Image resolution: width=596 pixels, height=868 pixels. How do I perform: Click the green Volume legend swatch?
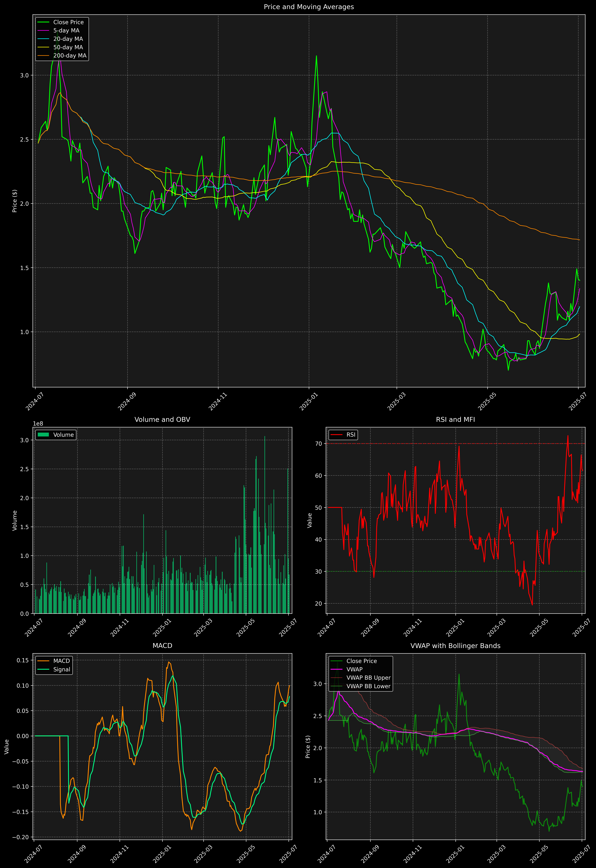(43, 435)
